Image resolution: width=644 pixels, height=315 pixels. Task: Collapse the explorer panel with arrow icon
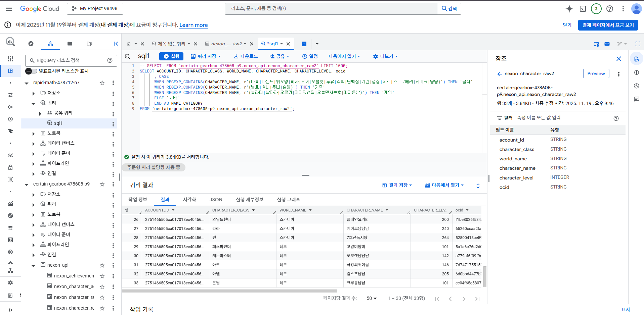click(x=116, y=44)
